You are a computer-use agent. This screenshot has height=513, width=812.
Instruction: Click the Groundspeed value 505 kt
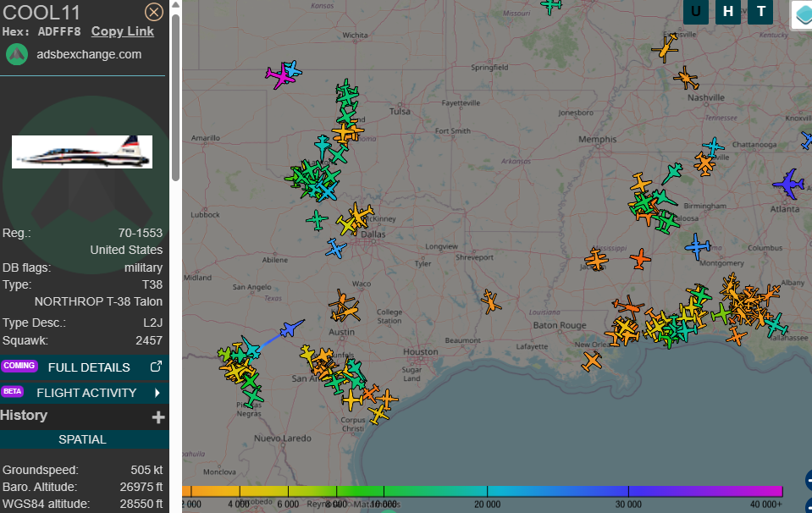(x=146, y=470)
